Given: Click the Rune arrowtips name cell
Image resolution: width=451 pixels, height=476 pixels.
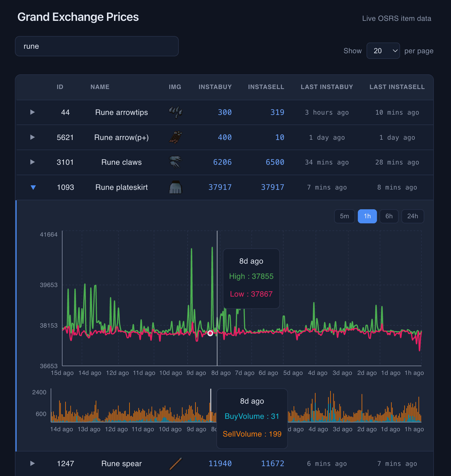Looking at the screenshot, I should point(122,112).
